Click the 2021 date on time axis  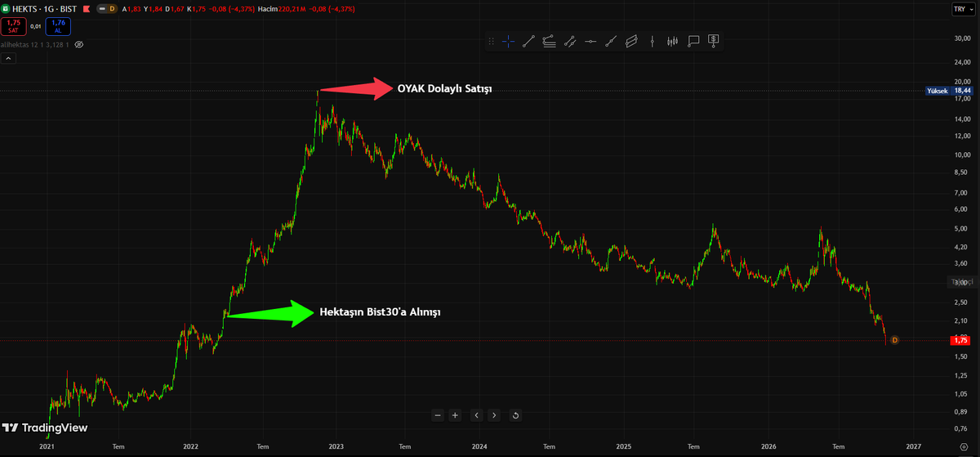pyautogui.click(x=47, y=447)
